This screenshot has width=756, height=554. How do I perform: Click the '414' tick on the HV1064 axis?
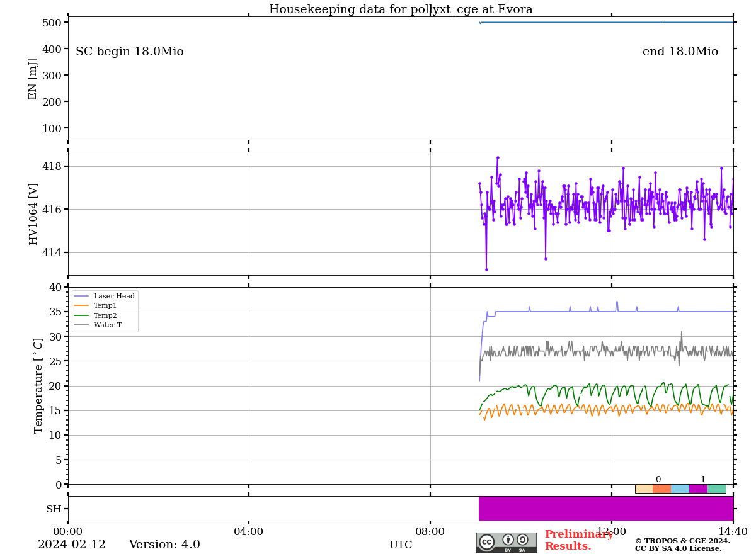click(52, 252)
